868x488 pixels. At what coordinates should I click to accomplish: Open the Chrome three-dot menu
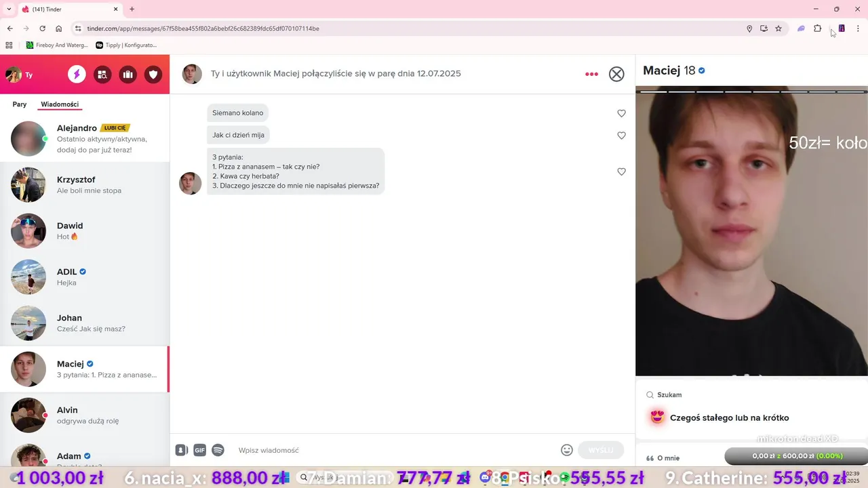pyautogui.click(x=858, y=28)
